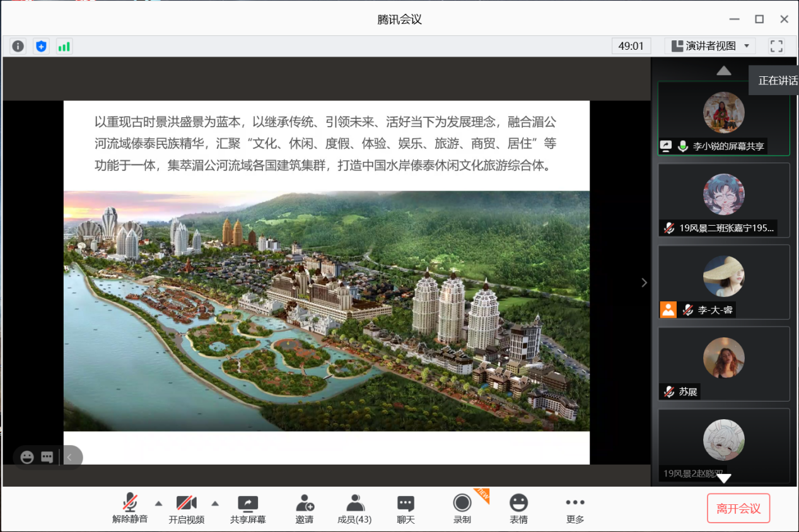The width and height of the screenshot is (799, 532).
Task: Unmute microphone (解除静音)
Action: tap(130, 509)
